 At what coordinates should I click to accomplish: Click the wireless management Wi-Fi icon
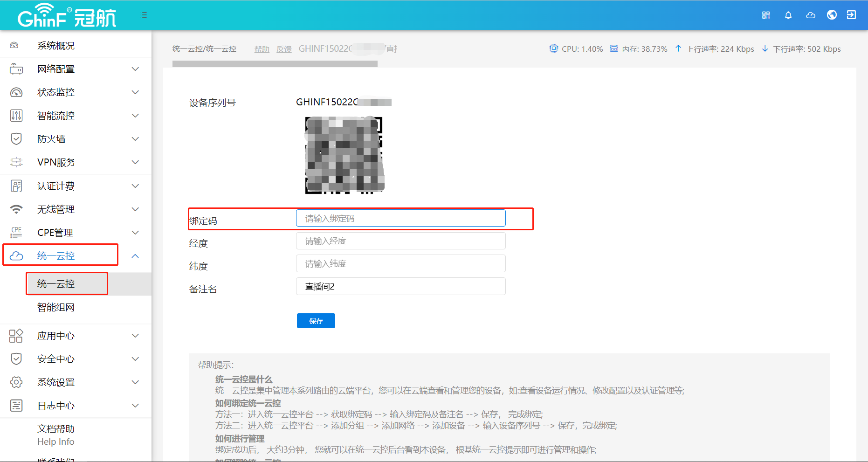coord(16,209)
